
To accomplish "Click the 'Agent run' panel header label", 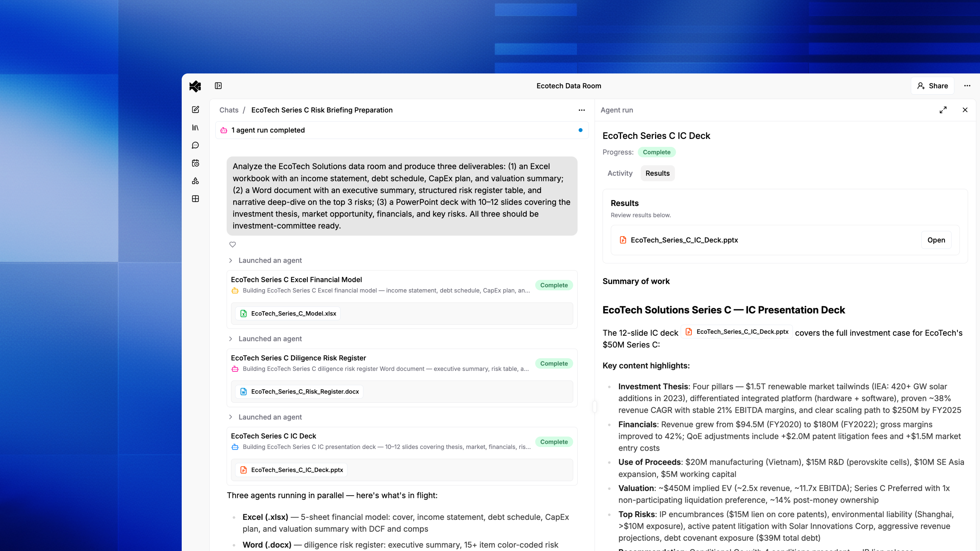I will (617, 110).
